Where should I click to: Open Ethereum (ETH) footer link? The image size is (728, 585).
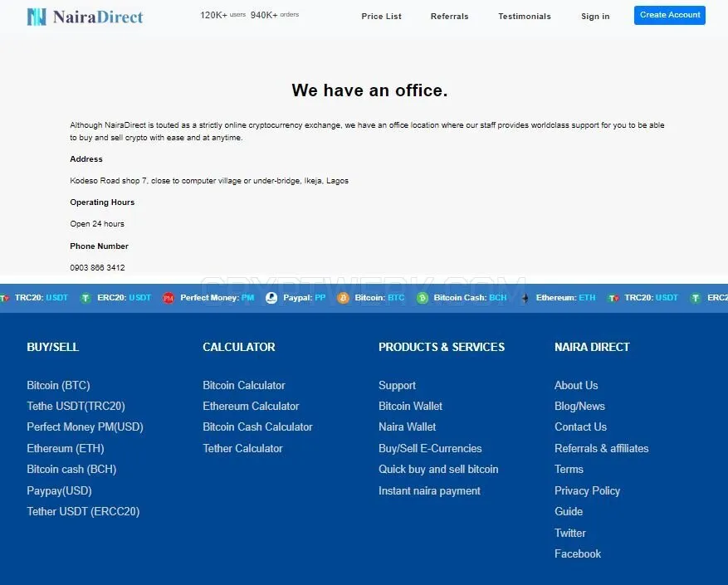click(66, 448)
